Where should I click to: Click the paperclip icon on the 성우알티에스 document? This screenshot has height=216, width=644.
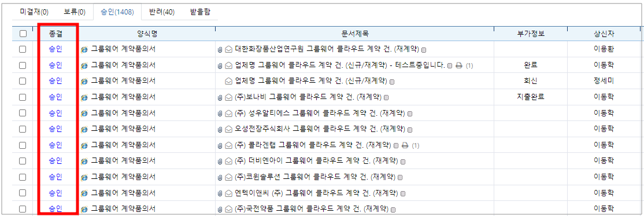click(220, 113)
